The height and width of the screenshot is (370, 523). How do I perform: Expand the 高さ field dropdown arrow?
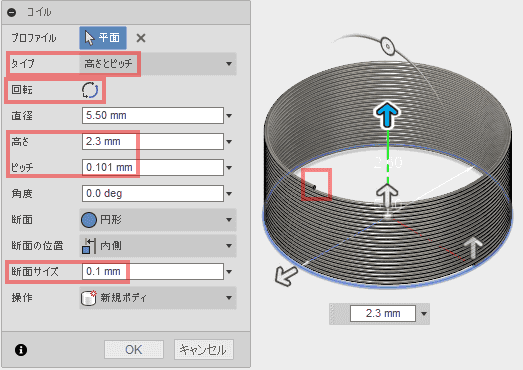(x=229, y=142)
